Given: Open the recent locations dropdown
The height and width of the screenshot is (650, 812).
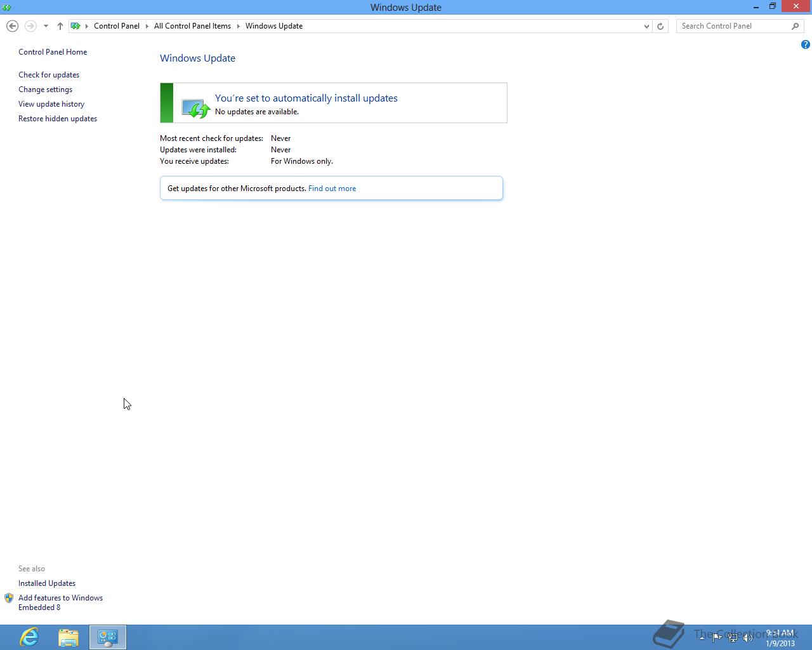Looking at the screenshot, I should (46, 26).
